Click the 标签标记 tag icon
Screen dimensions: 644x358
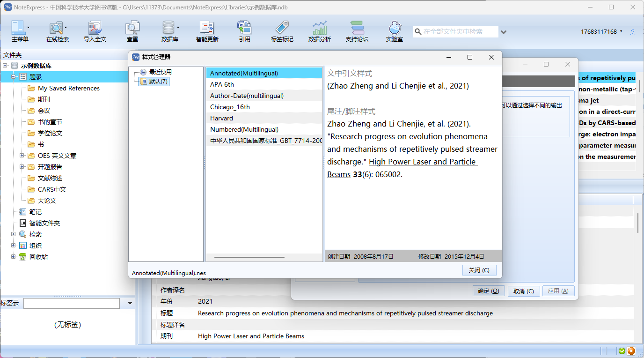(282, 27)
